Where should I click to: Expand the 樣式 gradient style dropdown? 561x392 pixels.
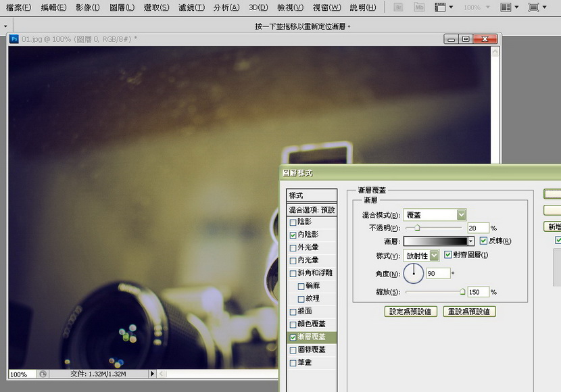[434, 255]
